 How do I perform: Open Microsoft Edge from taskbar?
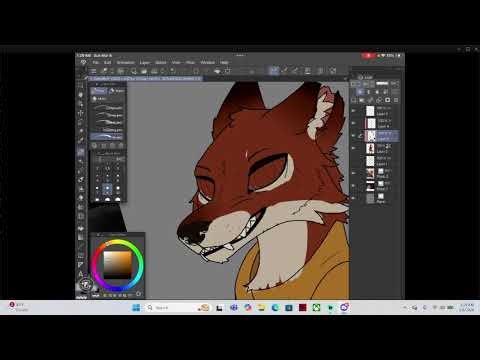pyautogui.click(x=275, y=308)
